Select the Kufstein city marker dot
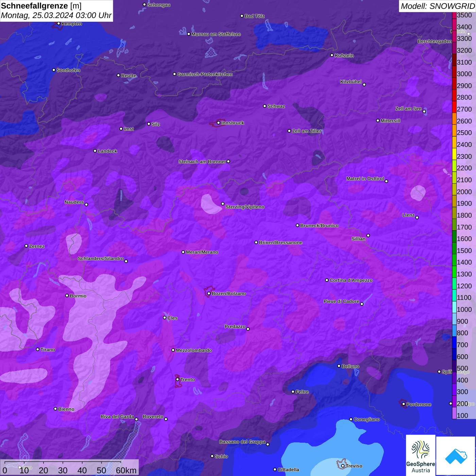Screen dimensions: 476x476 coord(332,55)
